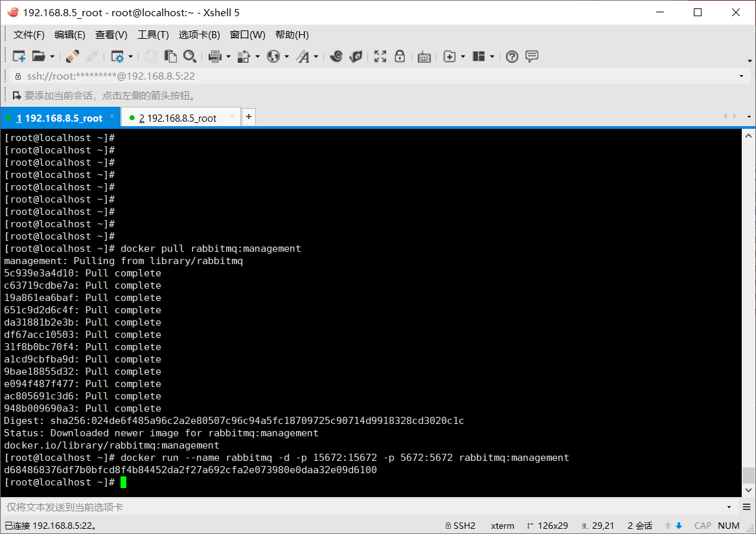The height and width of the screenshot is (534, 756).
Task: Open Help question mark icon
Action: coord(512,56)
